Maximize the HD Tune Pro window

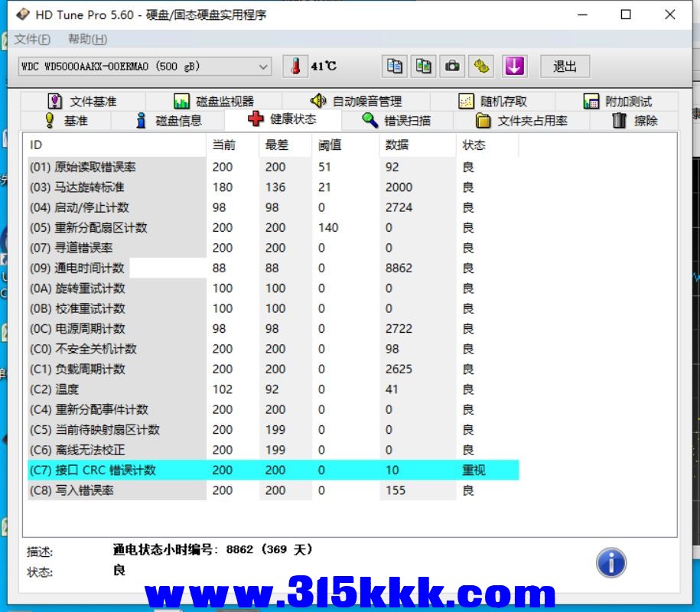click(x=626, y=15)
